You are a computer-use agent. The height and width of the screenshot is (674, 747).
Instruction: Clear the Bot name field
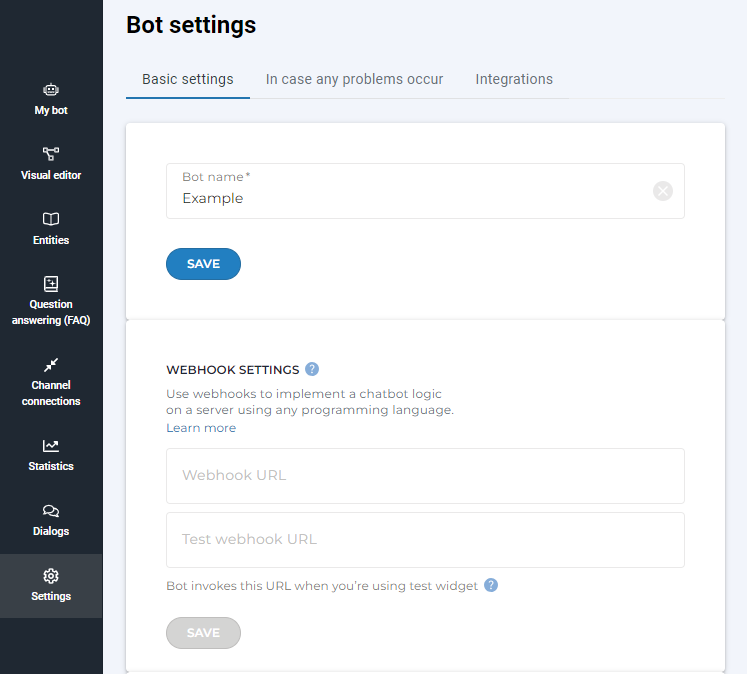663,191
